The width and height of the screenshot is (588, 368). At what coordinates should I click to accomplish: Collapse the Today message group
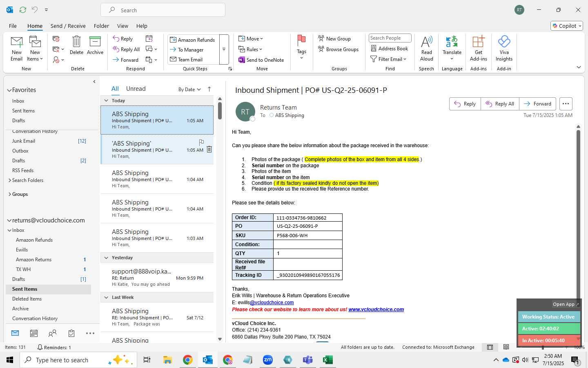click(106, 101)
